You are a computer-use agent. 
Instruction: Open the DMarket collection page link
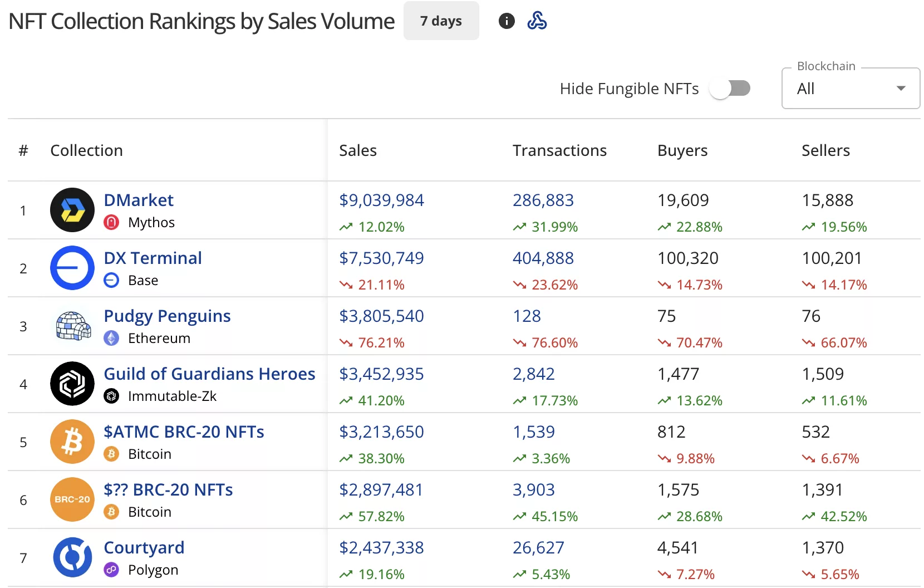tap(138, 199)
